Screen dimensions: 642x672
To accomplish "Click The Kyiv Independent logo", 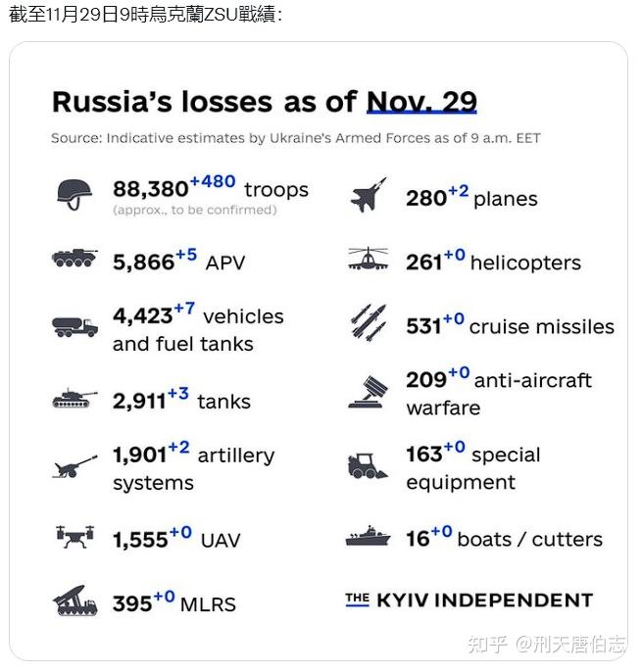I will click(x=469, y=600).
